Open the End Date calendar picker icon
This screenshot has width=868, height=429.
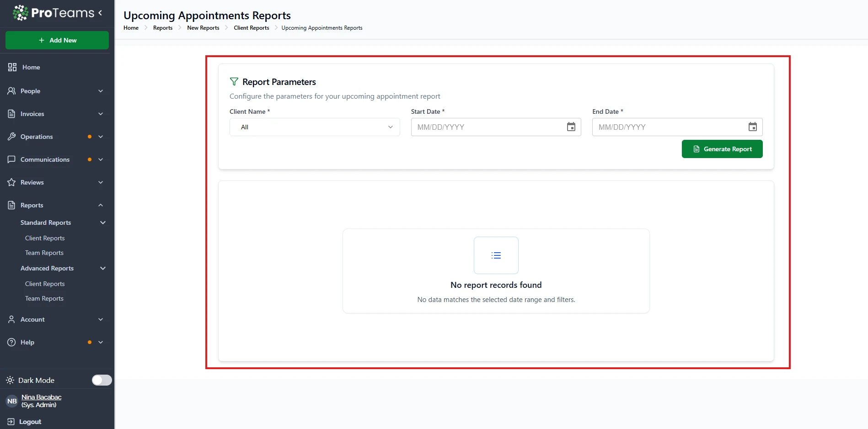[x=752, y=127]
